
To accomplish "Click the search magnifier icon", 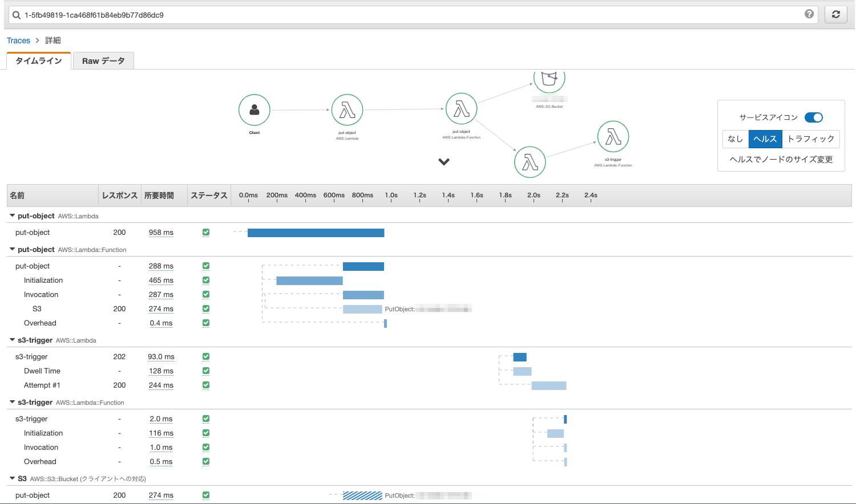I will click(x=17, y=15).
